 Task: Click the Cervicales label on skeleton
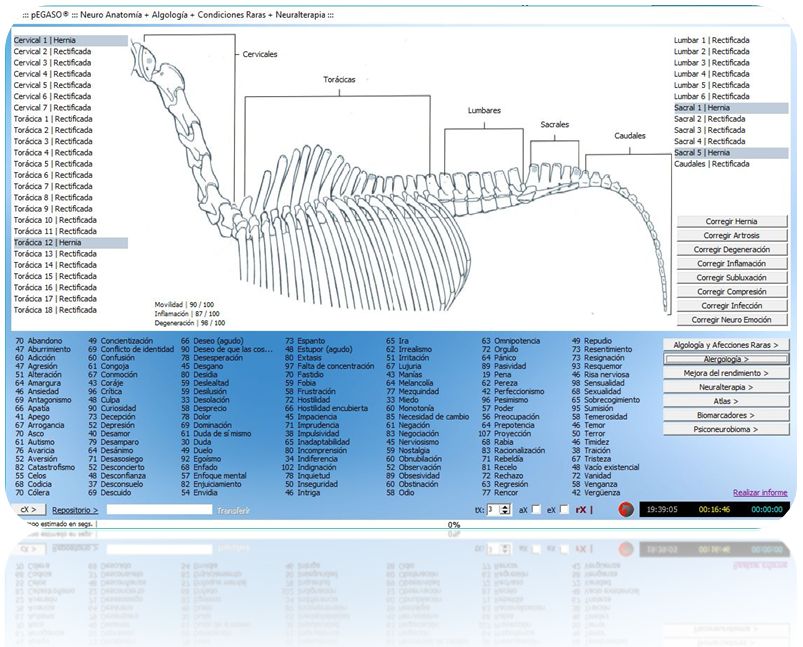tap(260, 54)
